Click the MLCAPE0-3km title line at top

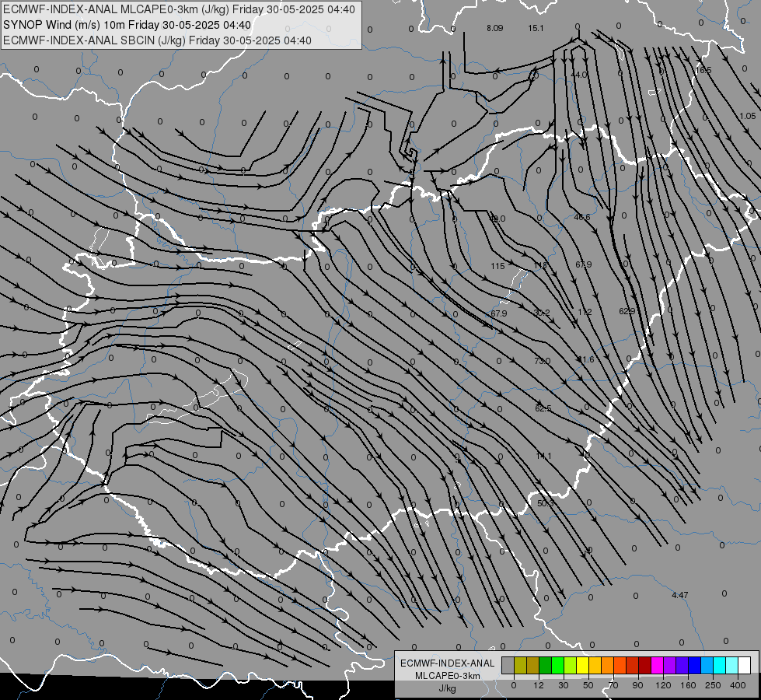pyautogui.click(x=179, y=9)
